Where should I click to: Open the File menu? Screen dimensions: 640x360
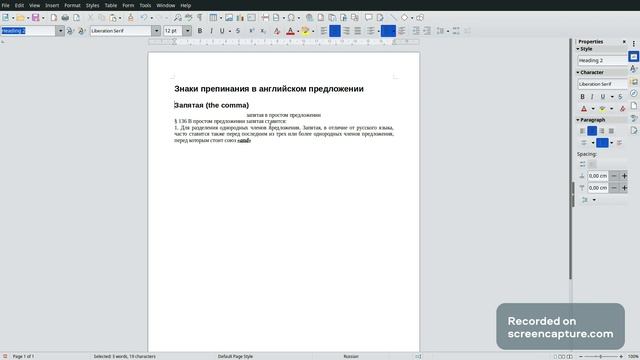pyautogui.click(x=5, y=5)
